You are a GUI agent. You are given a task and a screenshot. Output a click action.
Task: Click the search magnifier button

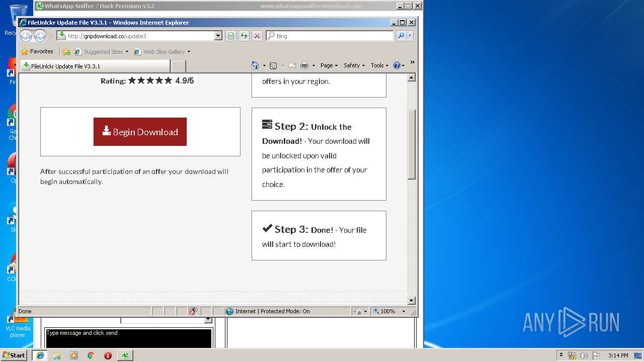401,36
